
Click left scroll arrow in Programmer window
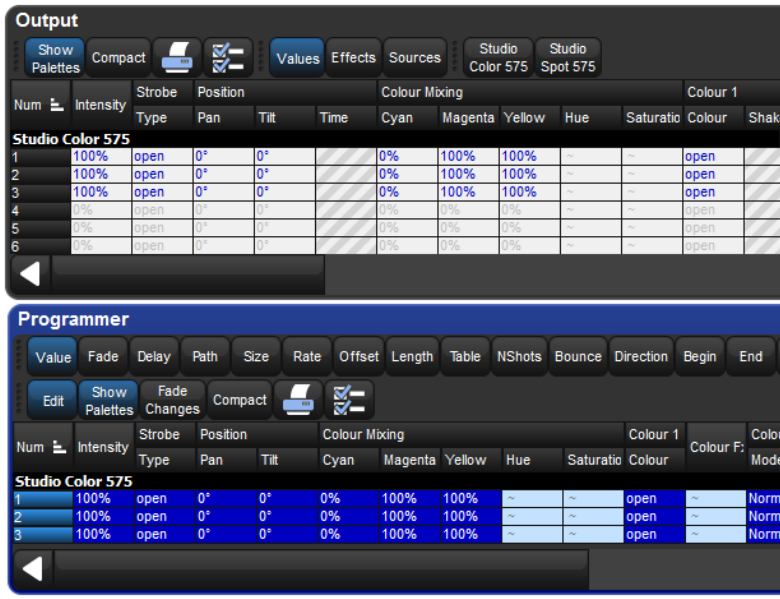click(x=33, y=569)
